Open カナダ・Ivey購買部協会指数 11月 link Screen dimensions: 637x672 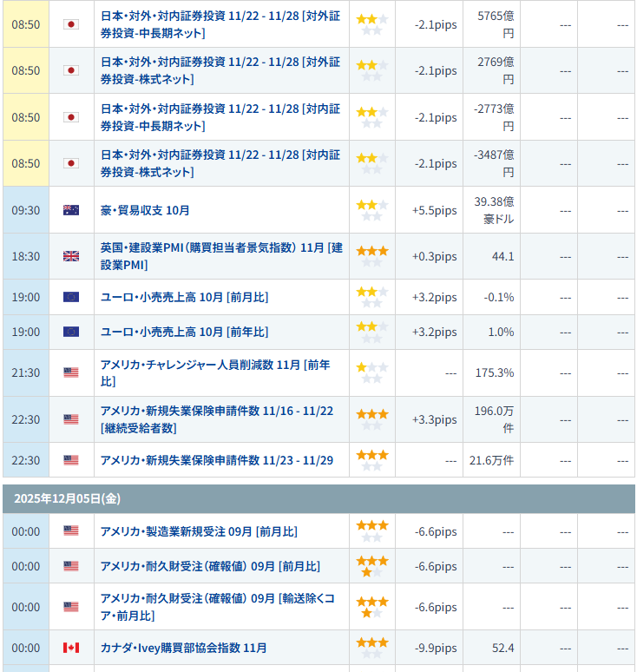pos(183,648)
